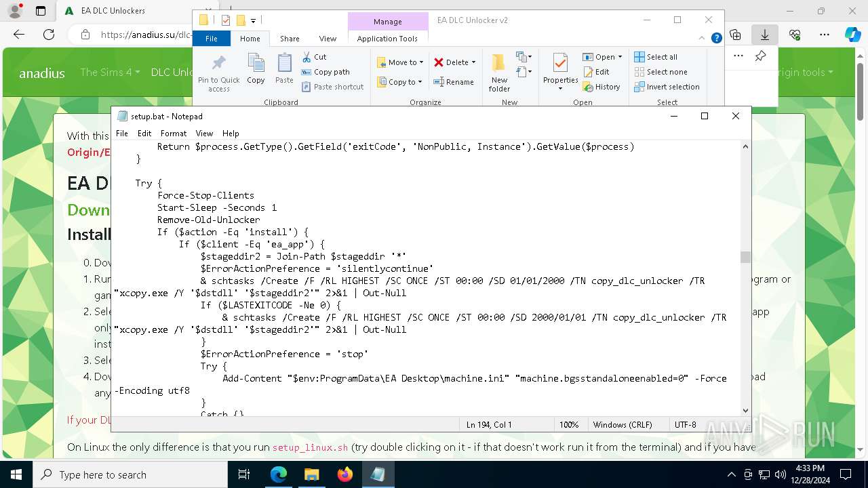Click the pin icon in Edge downloads flyout
This screenshot has width=868, height=488.
(x=760, y=56)
